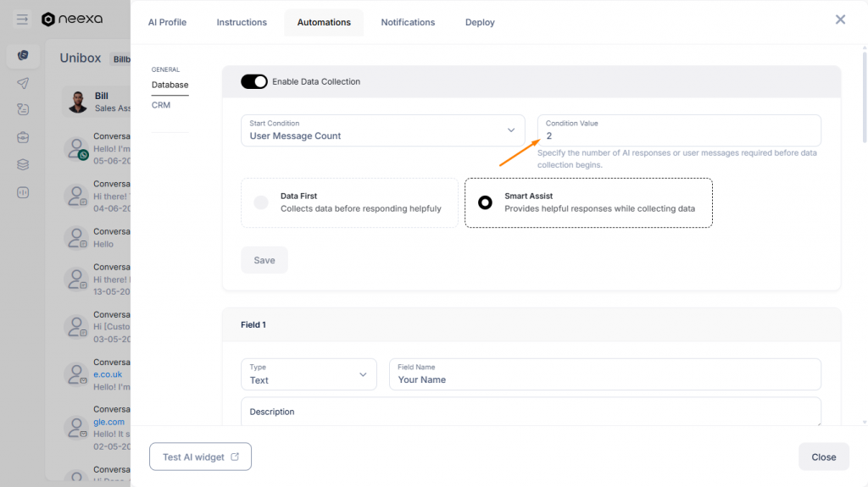Select the Smart Assist radio option
Screen dimensions: 868x487
tap(485, 202)
